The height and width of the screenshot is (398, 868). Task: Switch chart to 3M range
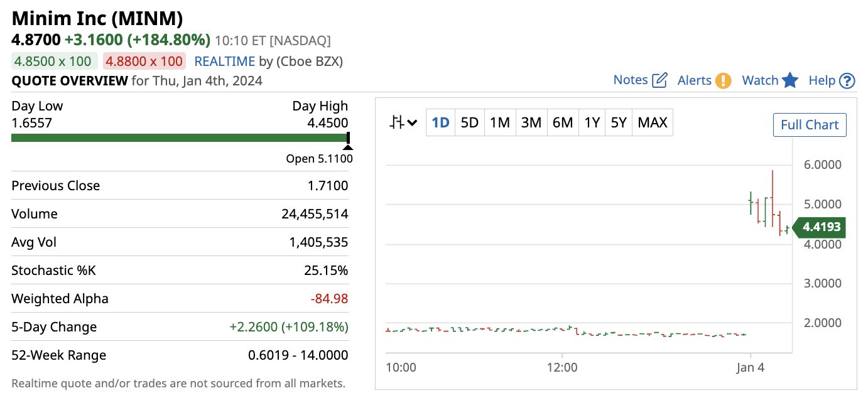point(531,122)
